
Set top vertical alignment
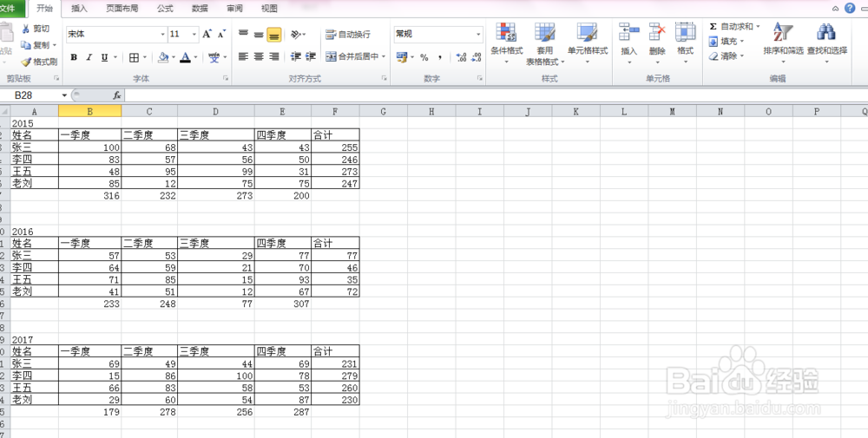tap(243, 35)
